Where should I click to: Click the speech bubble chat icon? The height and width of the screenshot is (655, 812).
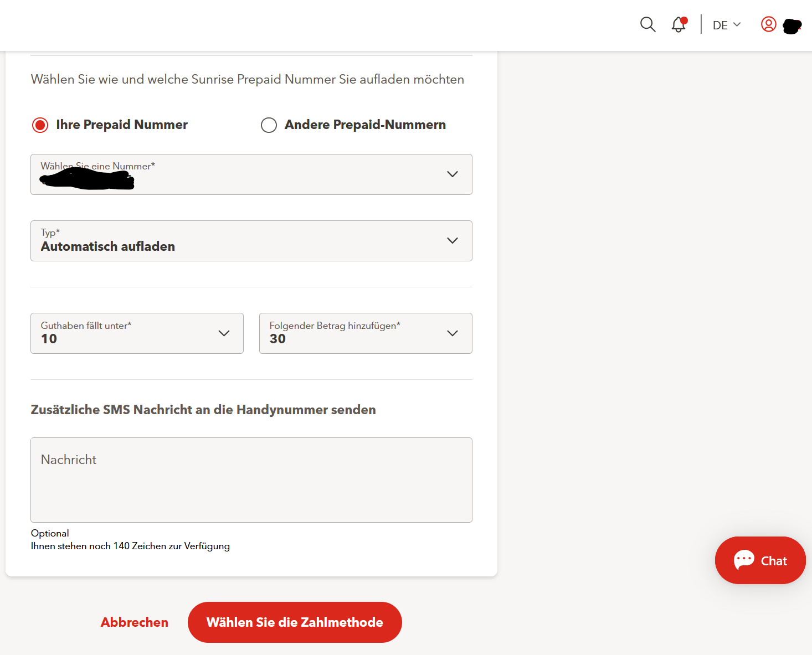tap(744, 560)
